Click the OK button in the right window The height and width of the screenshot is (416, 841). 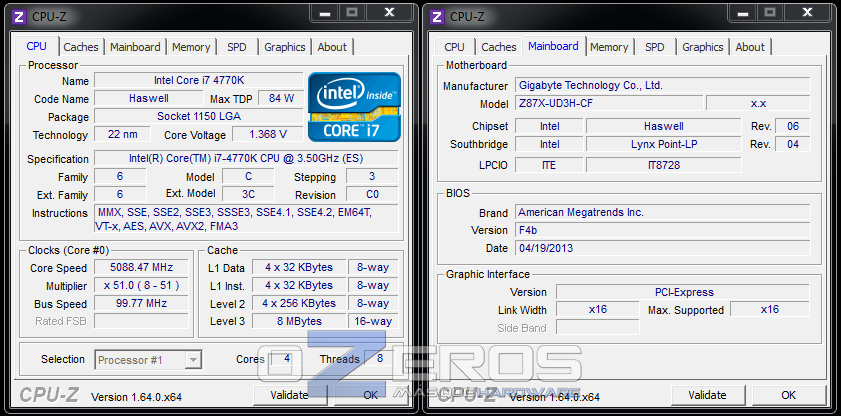coord(788,395)
